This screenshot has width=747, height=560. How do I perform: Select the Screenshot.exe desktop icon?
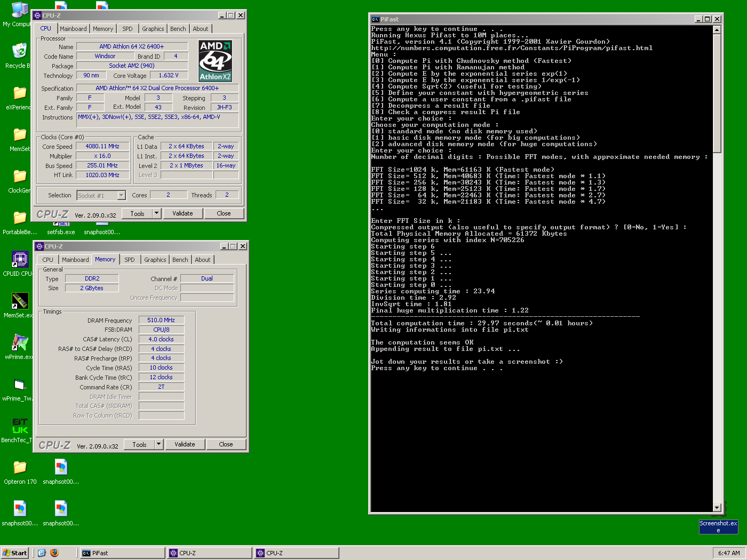pos(718,526)
